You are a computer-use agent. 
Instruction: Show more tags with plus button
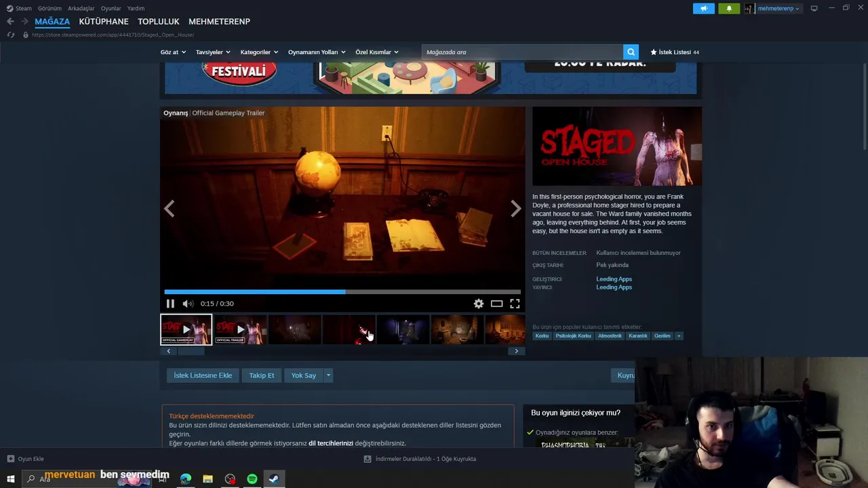[679, 336]
